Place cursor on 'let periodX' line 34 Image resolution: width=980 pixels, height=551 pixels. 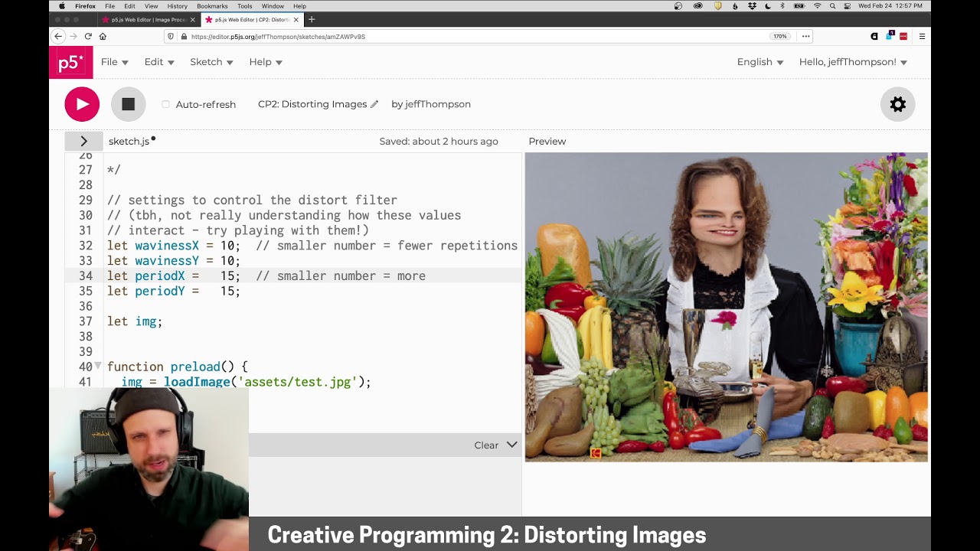tap(266, 275)
